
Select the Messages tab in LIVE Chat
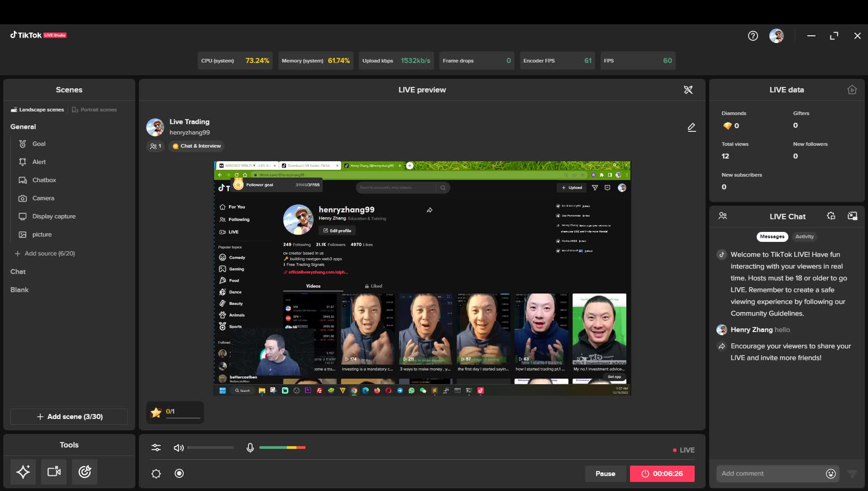[772, 236]
